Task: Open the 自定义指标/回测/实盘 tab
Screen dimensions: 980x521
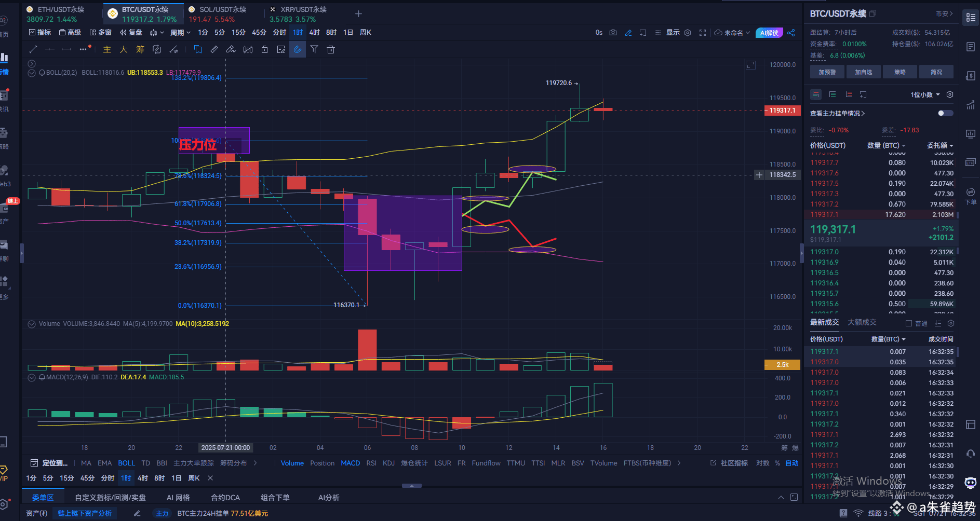Action: [110, 497]
